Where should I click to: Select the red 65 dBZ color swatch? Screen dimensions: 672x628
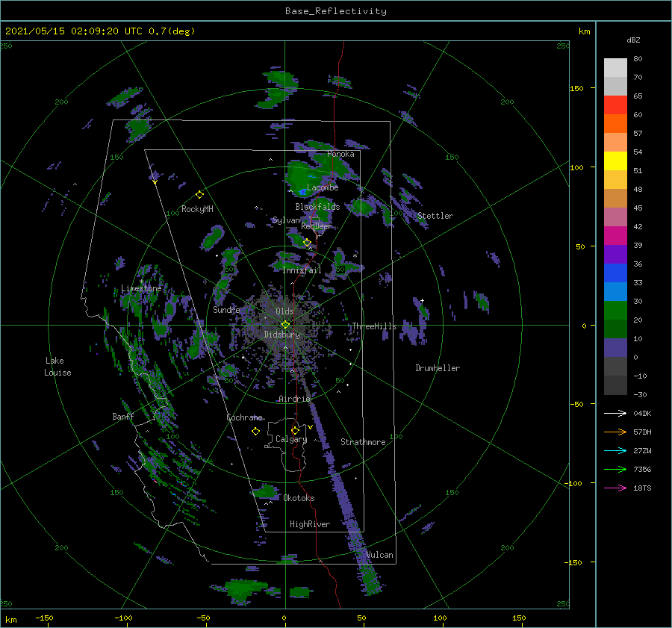[615, 105]
